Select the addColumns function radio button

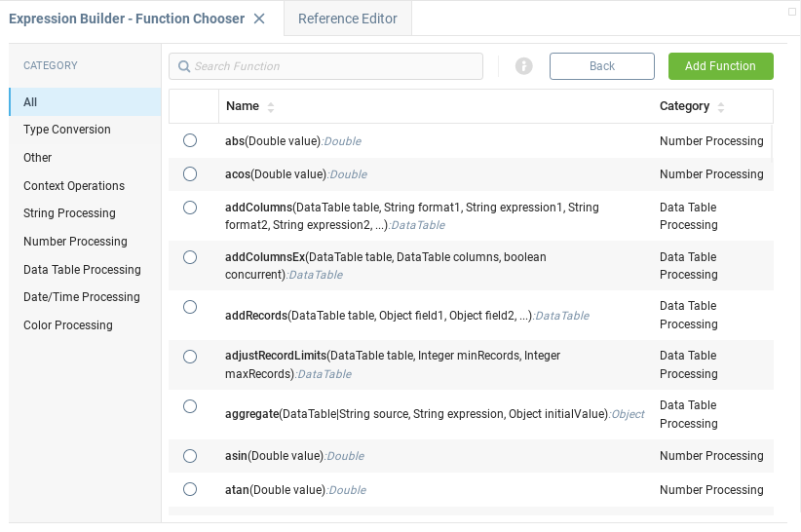(x=190, y=208)
